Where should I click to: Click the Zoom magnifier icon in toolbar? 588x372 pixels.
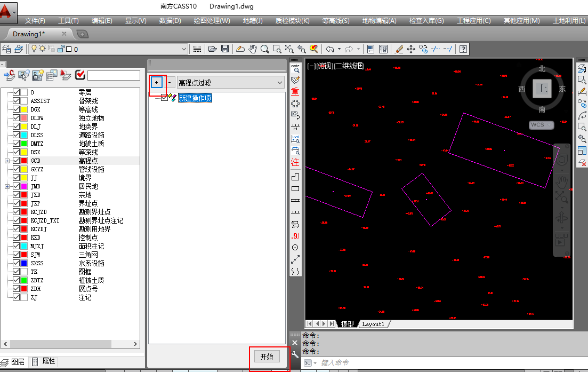click(x=265, y=49)
